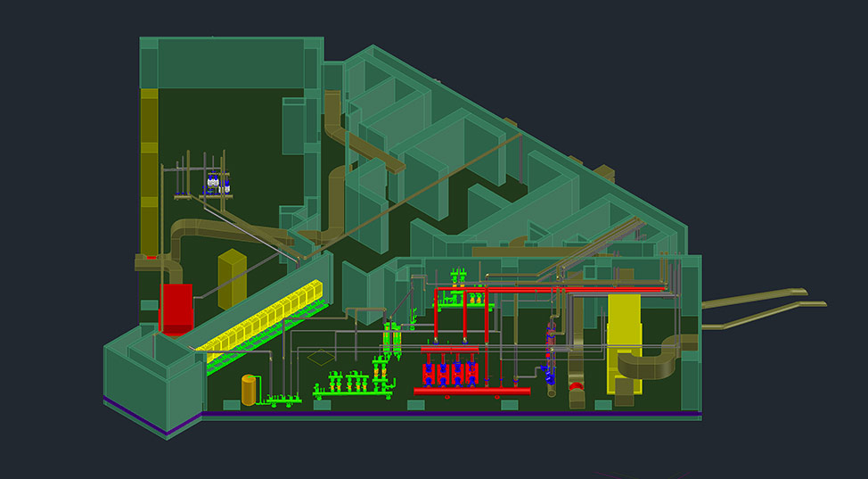The image size is (868, 479).
Task: Select the red boiler unit on left
Action: [x=175, y=308]
